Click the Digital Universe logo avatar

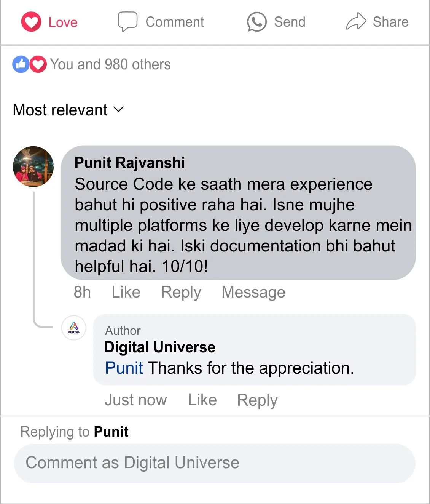point(74,328)
